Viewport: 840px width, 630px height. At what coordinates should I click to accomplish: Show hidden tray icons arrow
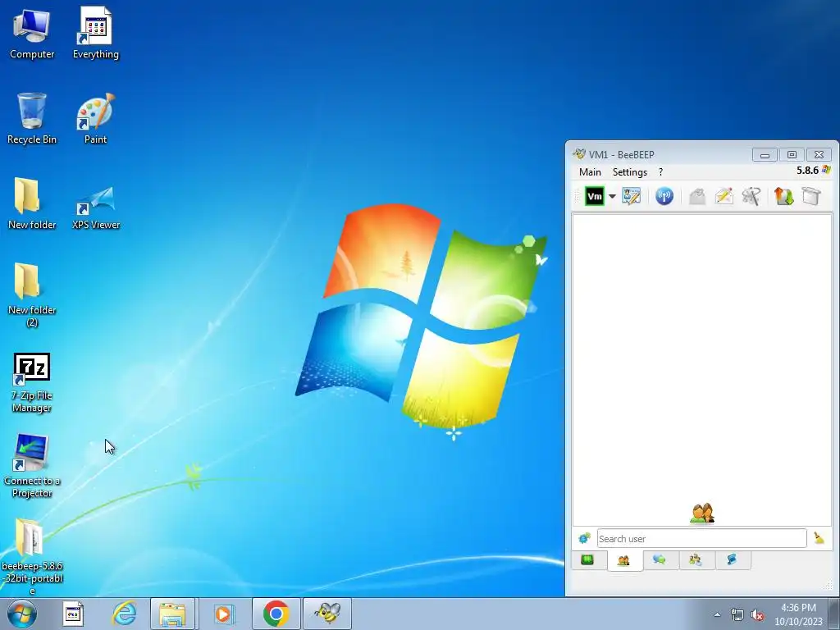[x=717, y=615]
